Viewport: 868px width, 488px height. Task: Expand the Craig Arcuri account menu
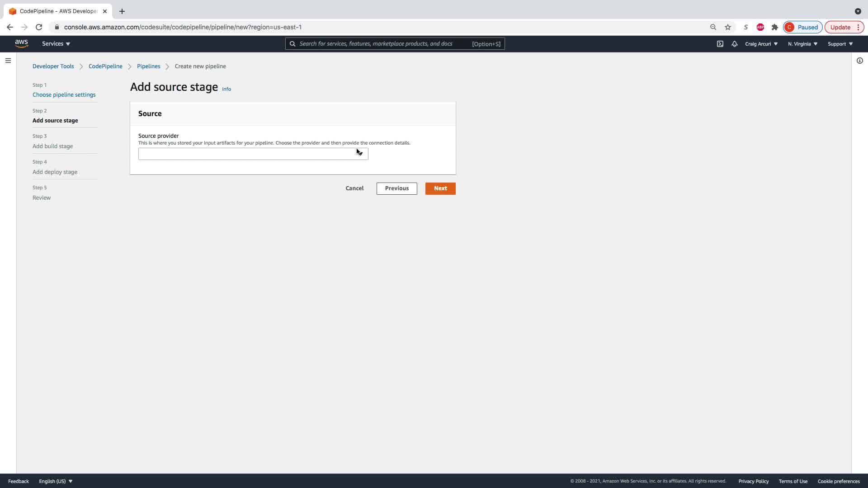(x=761, y=44)
